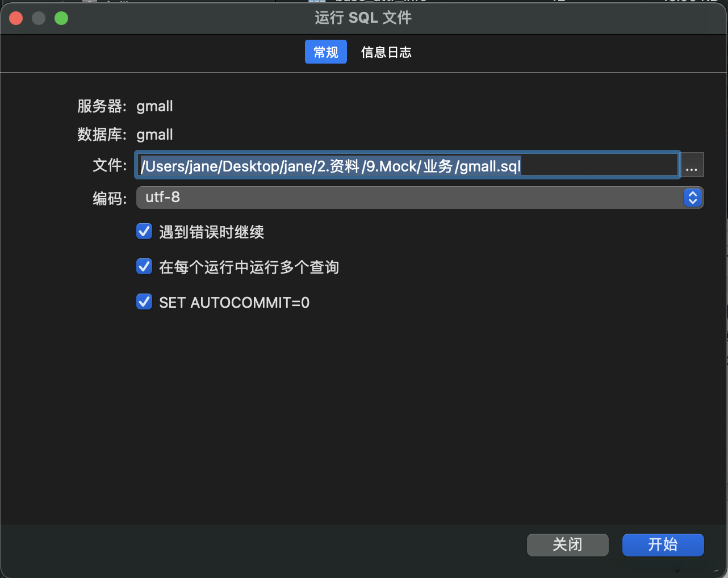This screenshot has width=728, height=578.
Task: Click the 运行 SQL 文件 title bar
Action: coord(363,18)
